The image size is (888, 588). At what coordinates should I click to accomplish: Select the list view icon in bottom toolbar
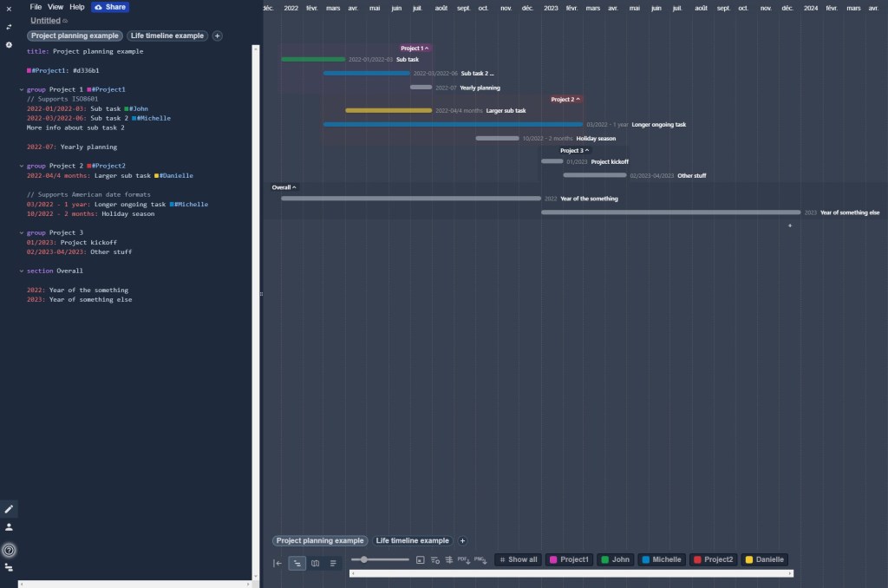point(333,563)
